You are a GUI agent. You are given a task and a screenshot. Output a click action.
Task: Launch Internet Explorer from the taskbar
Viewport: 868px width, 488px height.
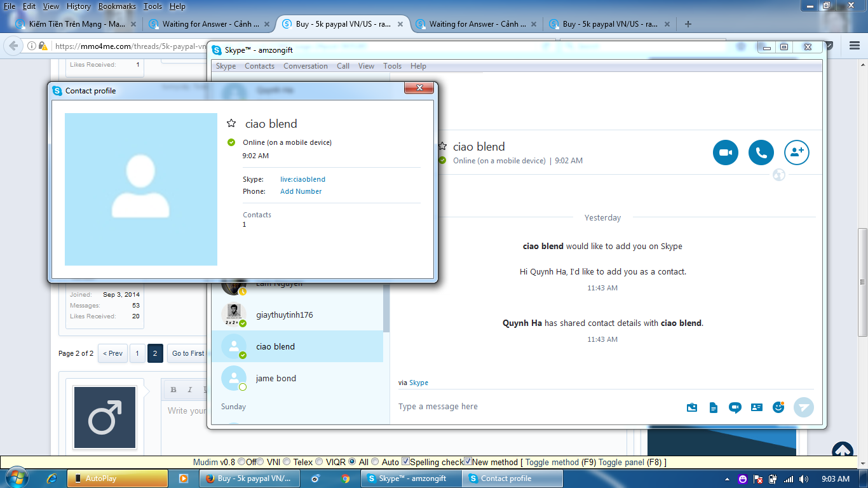click(52, 478)
